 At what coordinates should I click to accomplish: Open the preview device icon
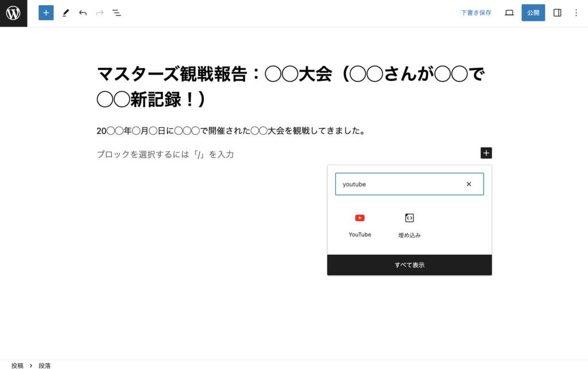[509, 13]
